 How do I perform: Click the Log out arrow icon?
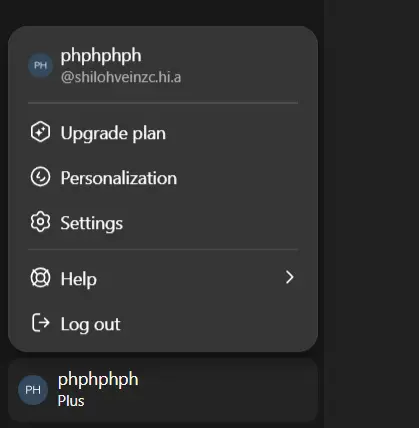coord(40,323)
